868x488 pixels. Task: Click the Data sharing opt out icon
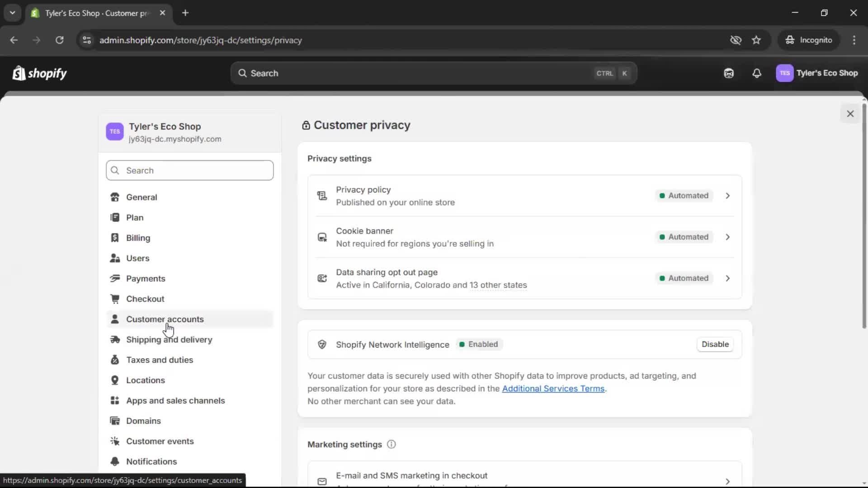[322, 278]
